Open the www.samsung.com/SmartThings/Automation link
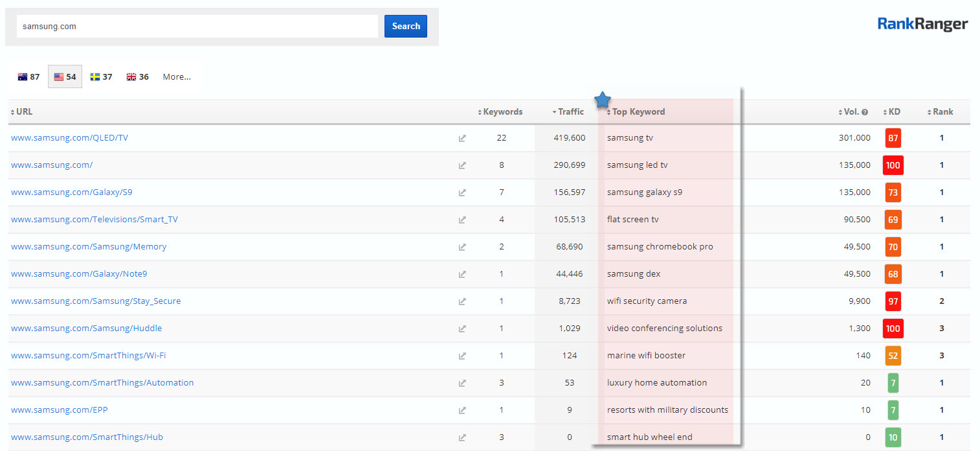980x451 pixels. coord(102,382)
